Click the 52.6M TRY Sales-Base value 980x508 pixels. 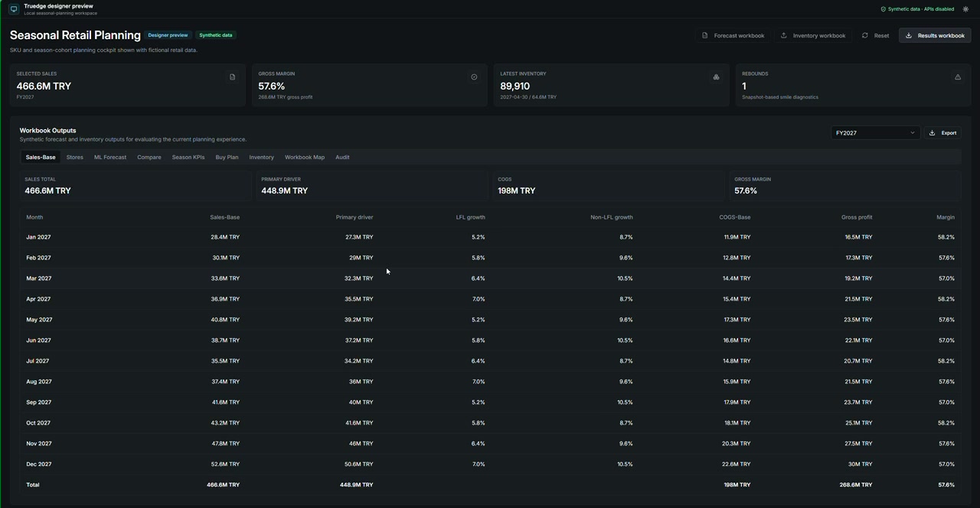coord(225,464)
